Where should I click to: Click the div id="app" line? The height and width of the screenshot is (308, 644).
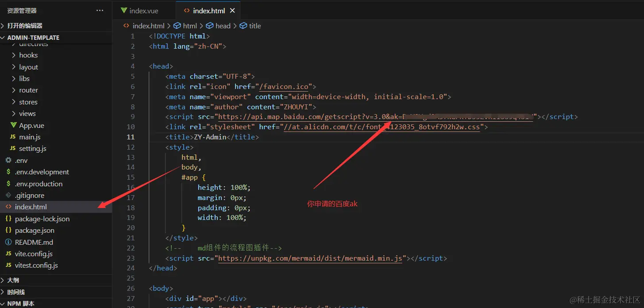click(x=206, y=299)
